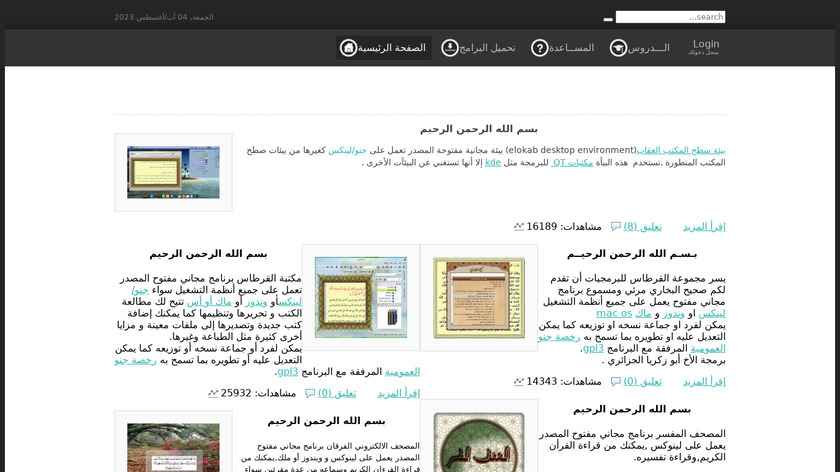Open the تحميل البرامج menu item

(478, 48)
